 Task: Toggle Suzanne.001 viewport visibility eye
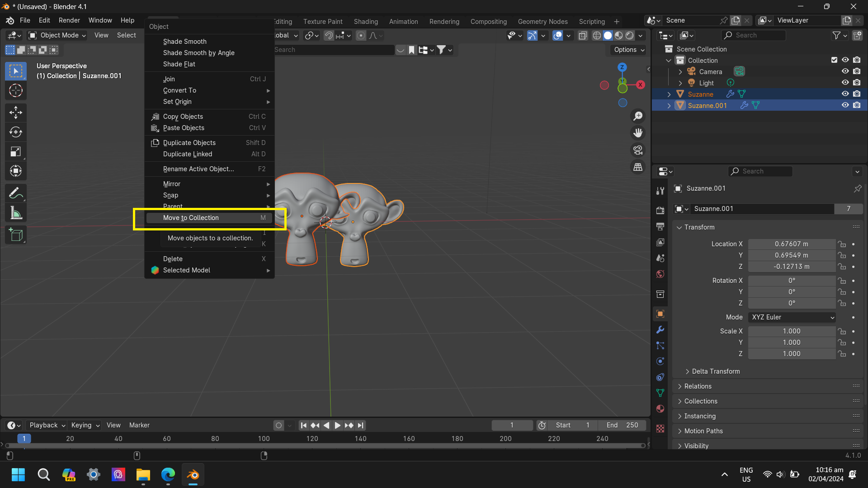845,105
